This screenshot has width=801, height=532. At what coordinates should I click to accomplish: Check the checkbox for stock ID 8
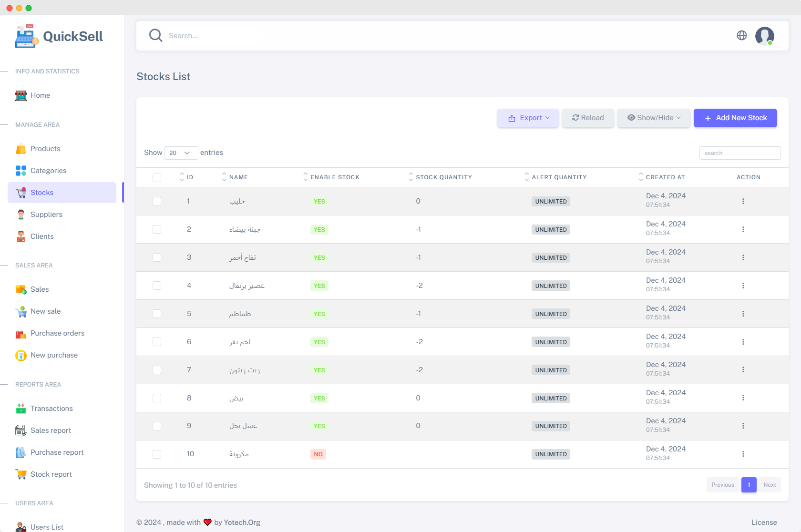pyautogui.click(x=157, y=398)
